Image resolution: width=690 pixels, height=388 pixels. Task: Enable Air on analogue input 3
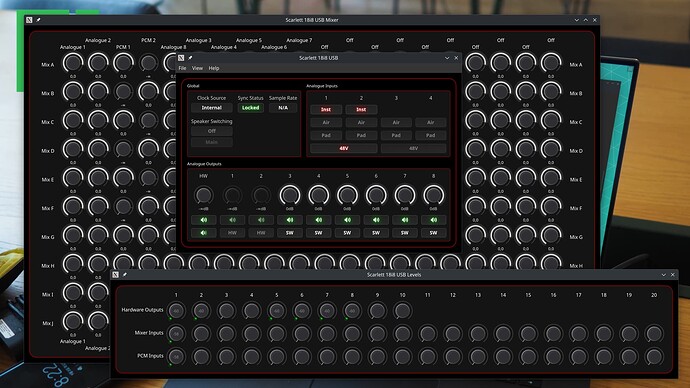tap(396, 122)
